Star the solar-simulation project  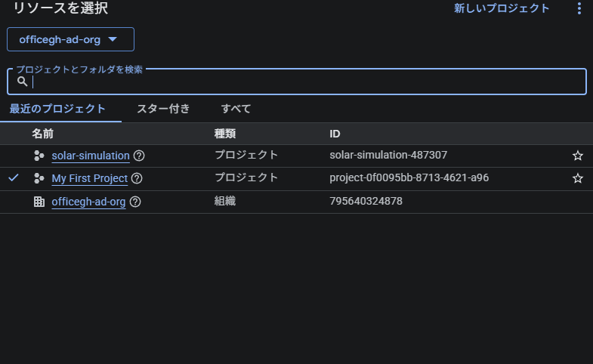(578, 156)
